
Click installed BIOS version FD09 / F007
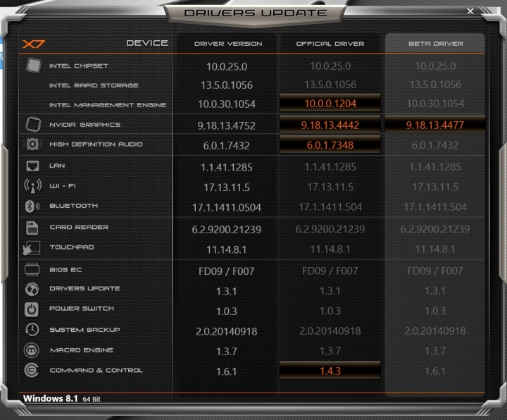226,271
